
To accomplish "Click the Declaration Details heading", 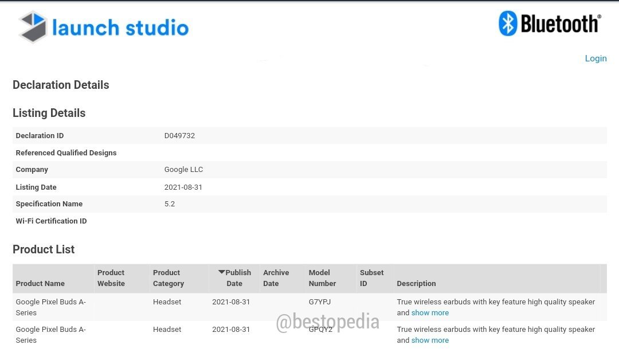I will 61,85.
